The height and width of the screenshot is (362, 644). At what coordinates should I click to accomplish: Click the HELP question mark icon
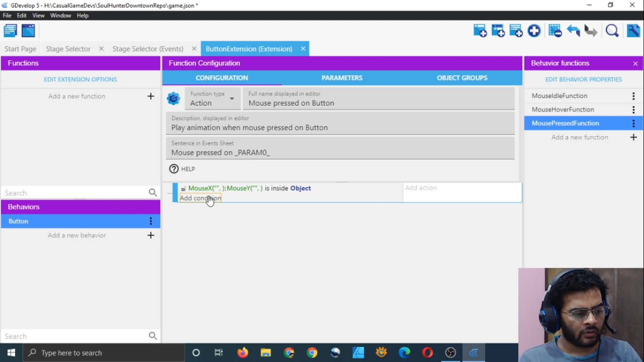[x=174, y=169]
